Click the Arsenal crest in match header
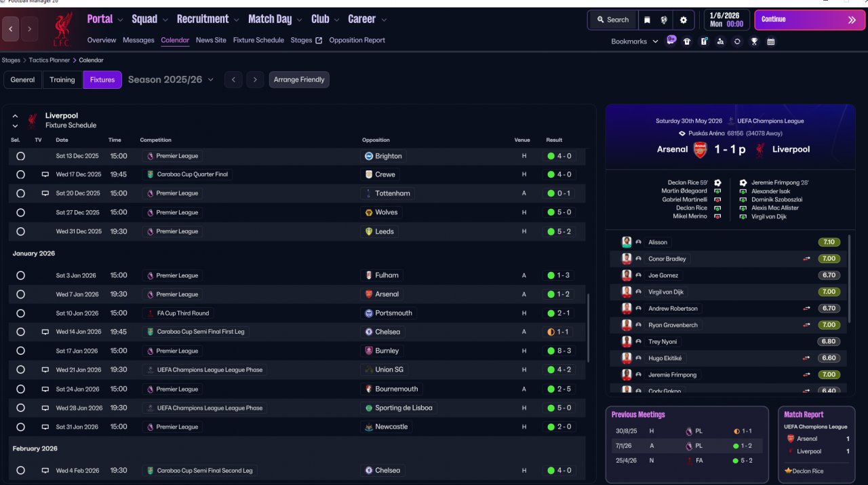The width and height of the screenshot is (868, 485). pyautogui.click(x=701, y=149)
